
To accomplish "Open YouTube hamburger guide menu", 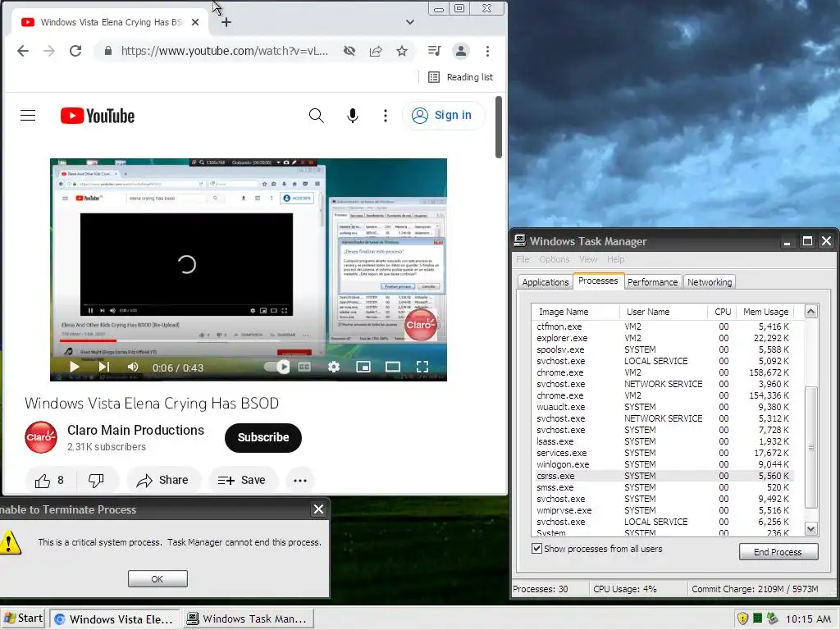I will tap(28, 115).
